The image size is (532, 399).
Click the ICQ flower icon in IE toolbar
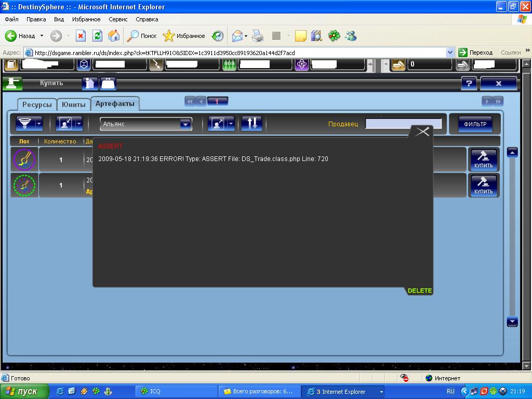[x=334, y=36]
